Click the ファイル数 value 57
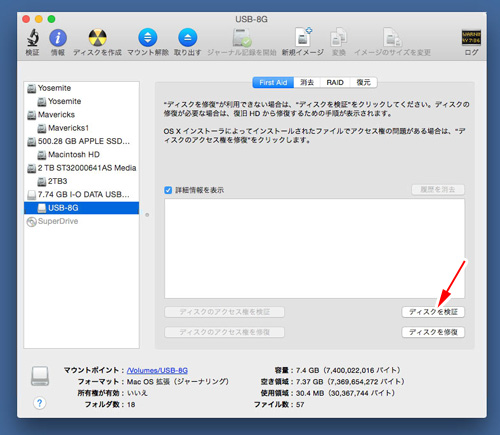This screenshot has height=435, width=500. [300, 405]
